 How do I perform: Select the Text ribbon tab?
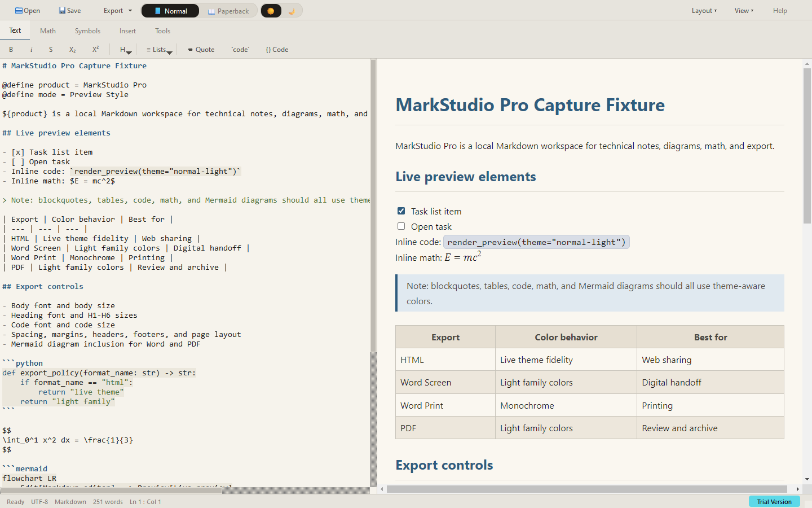15,30
